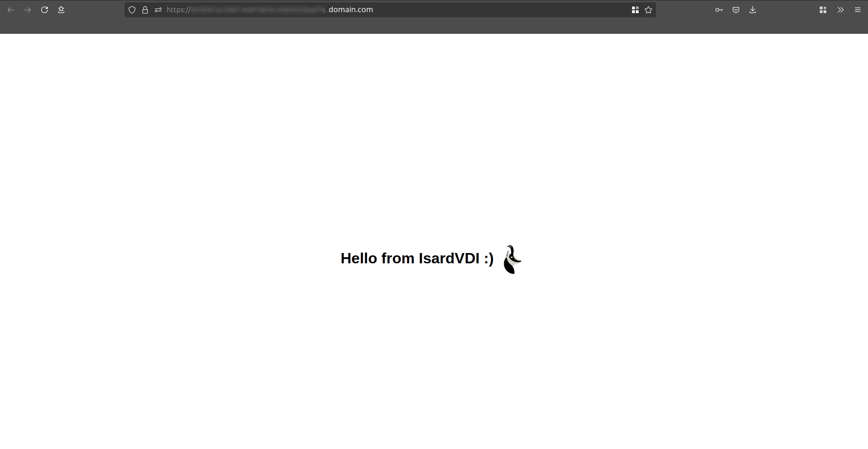
Task: Show site security info via padlock
Action: point(145,10)
